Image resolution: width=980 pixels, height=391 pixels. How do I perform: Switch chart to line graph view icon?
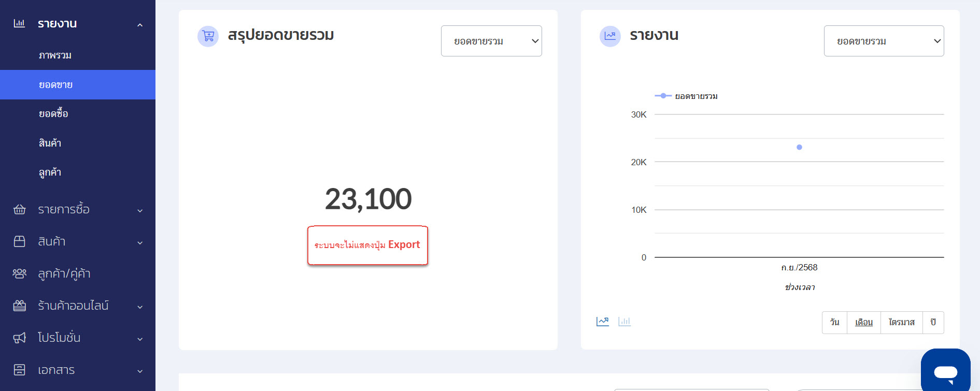(602, 322)
